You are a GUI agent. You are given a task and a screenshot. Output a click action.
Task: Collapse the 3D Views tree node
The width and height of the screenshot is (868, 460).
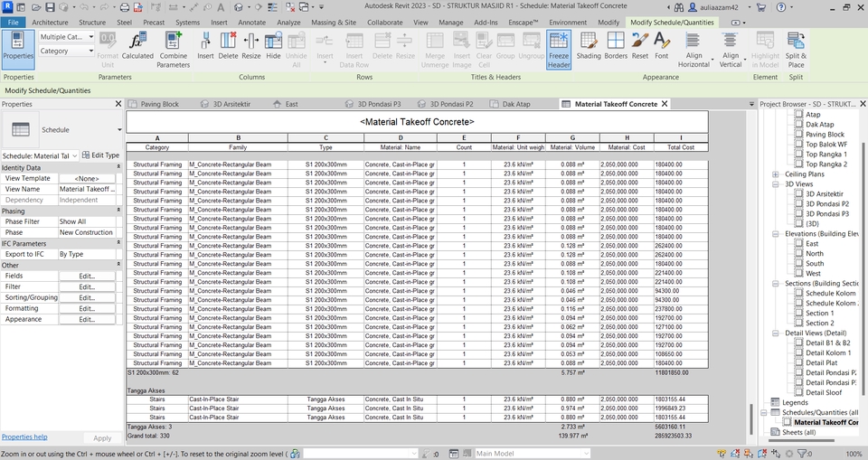pyautogui.click(x=776, y=184)
